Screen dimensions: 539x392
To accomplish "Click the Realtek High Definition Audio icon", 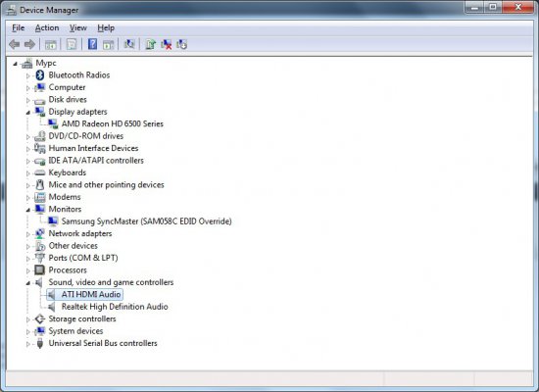I will pos(52,307).
